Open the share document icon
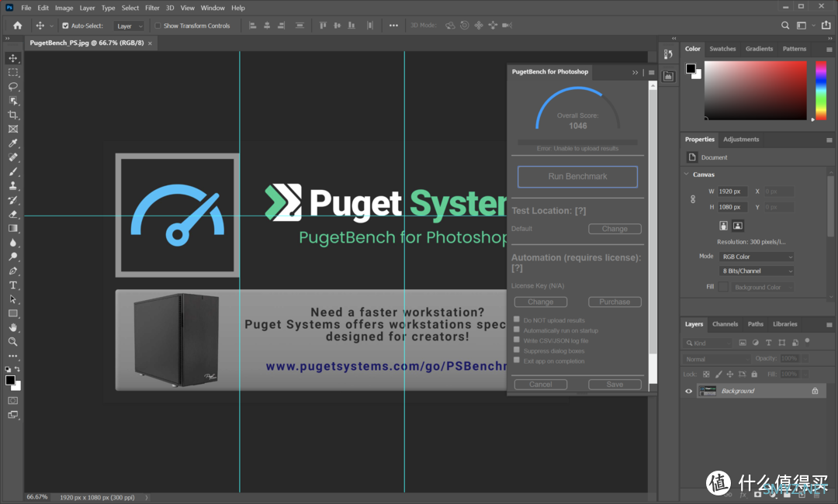The image size is (838, 504). pos(826,25)
